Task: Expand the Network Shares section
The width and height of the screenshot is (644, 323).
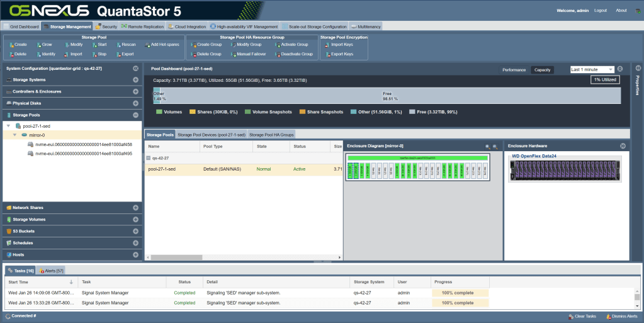Action: [135, 208]
